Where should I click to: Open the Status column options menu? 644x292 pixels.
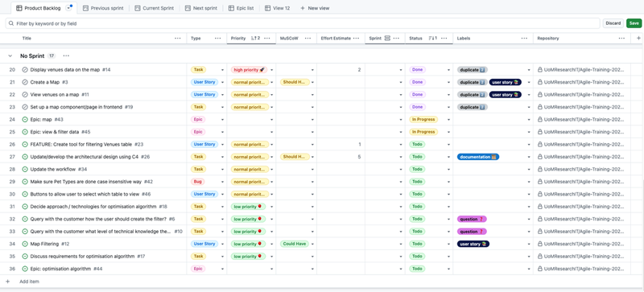[444, 38]
